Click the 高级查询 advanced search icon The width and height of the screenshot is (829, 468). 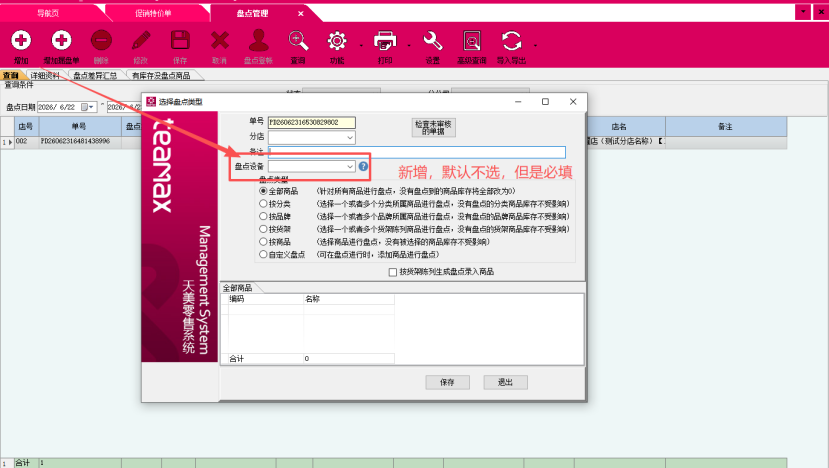point(472,41)
